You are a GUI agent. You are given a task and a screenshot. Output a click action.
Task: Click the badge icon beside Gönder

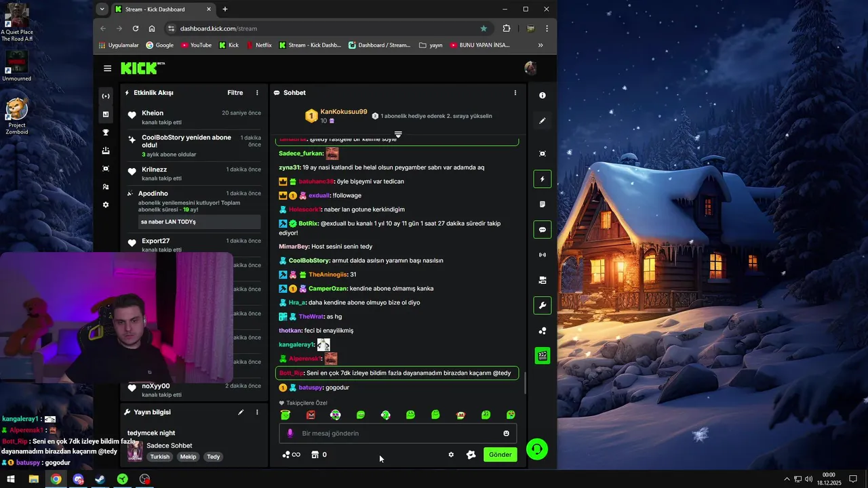tap(471, 455)
